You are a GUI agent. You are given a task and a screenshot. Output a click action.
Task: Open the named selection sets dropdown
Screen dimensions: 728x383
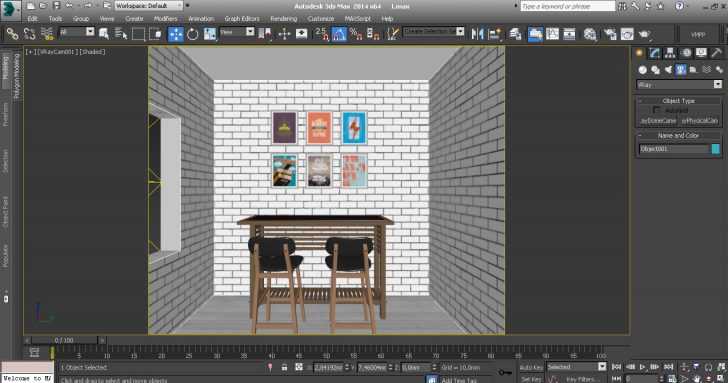[434, 31]
